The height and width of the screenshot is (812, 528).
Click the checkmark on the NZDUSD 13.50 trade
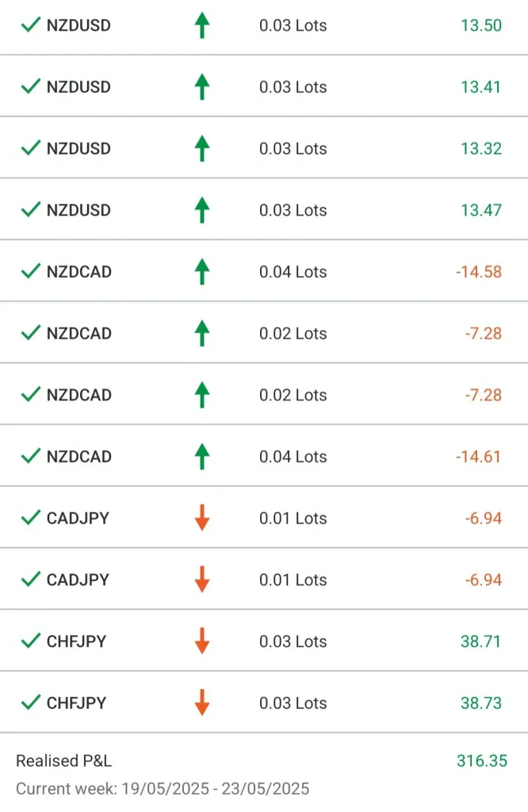click(30, 25)
